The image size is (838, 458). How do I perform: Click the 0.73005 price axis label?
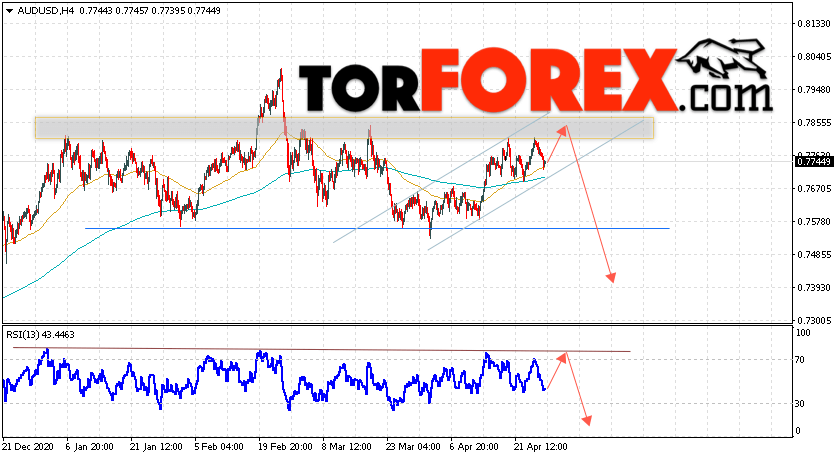(x=814, y=321)
